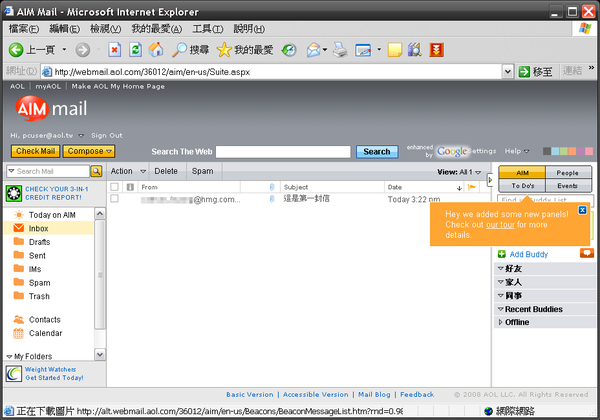The image size is (600, 420).
Task: Open the Help dropdown menu
Action: 517,151
